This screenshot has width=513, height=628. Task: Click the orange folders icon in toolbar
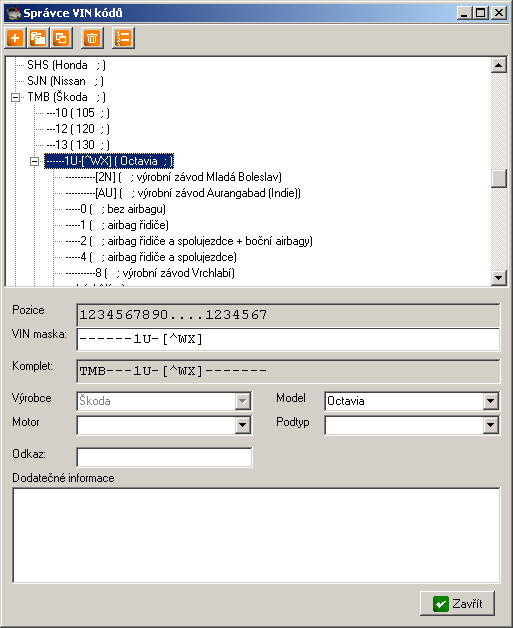click(38, 38)
